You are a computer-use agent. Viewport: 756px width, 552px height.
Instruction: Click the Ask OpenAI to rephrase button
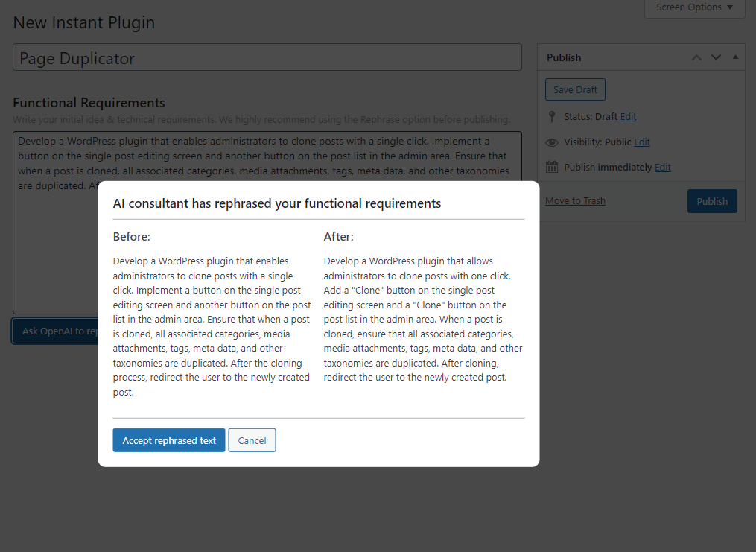point(56,330)
